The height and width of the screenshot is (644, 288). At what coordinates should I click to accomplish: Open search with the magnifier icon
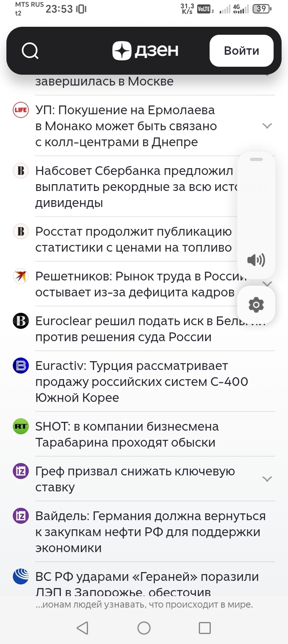pyautogui.click(x=30, y=51)
